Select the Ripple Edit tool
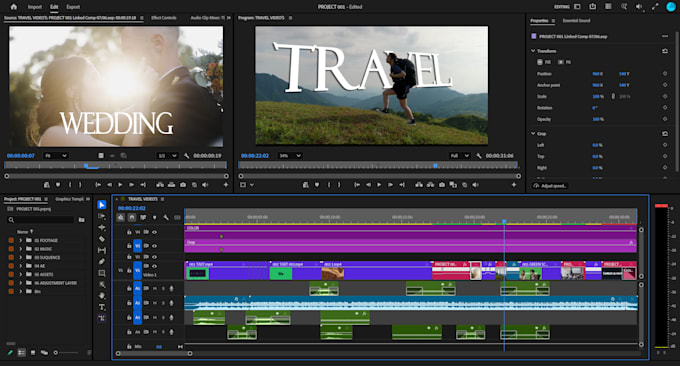Viewport: 680px width, 366px height. 102,227
